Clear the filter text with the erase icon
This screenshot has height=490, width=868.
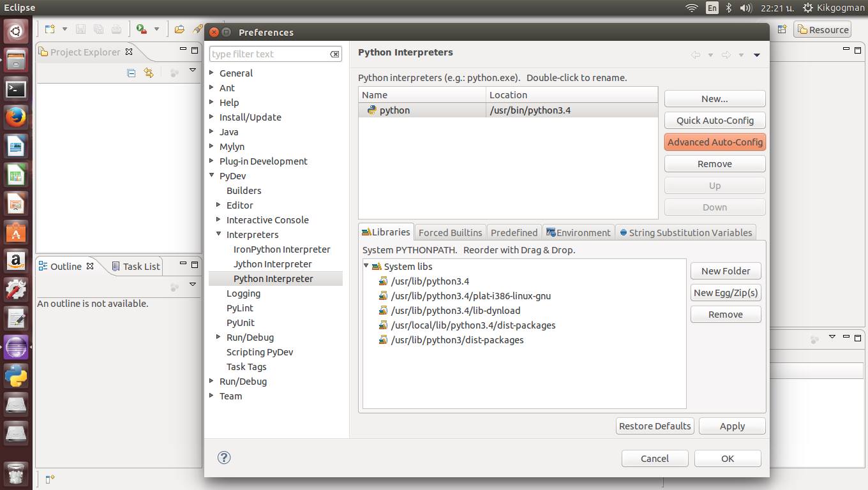pyautogui.click(x=334, y=54)
